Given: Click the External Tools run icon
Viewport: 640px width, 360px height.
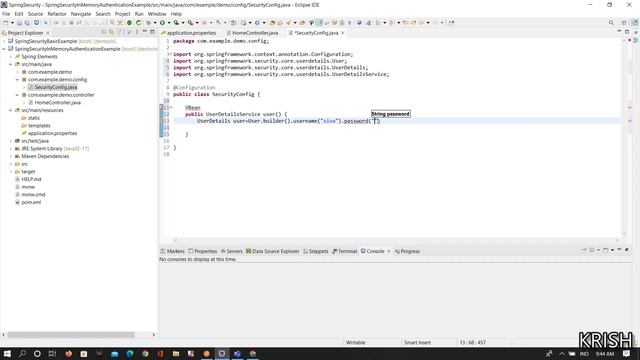Looking at the screenshot, I should pyautogui.click(x=190, y=23).
